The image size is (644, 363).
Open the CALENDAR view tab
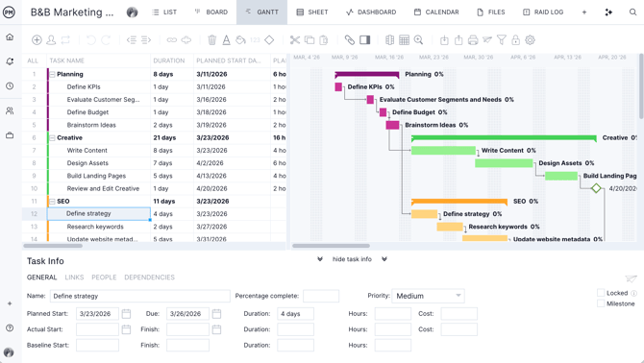pyautogui.click(x=436, y=12)
